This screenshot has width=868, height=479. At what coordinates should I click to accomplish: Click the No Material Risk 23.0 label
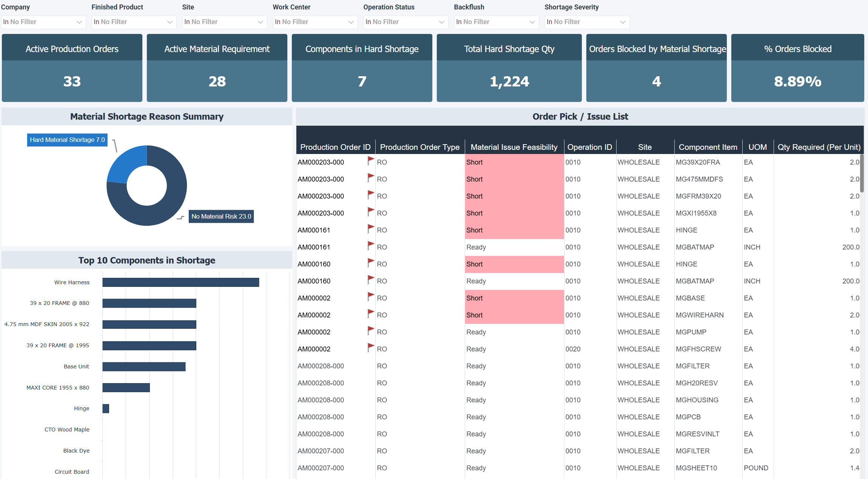221,216
